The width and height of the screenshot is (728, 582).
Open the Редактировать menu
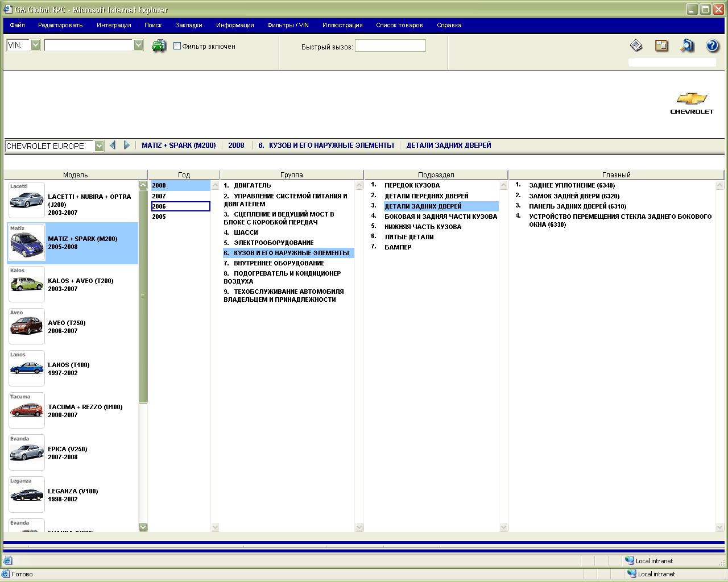click(60, 25)
